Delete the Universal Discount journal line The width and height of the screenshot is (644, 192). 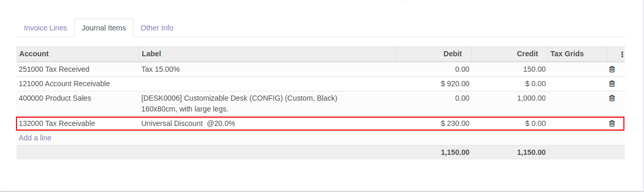click(612, 123)
